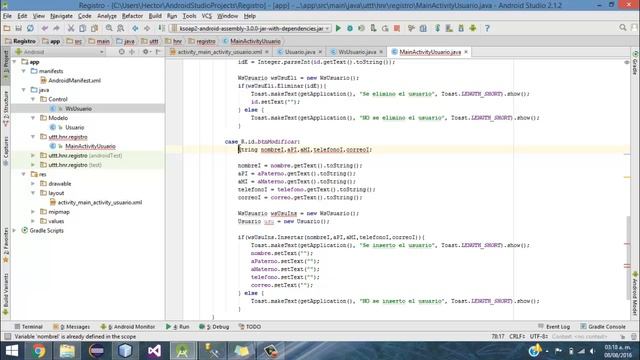Viewport: 640px width, 360px height.
Task: Open the Refactor menu
Action: click(132, 16)
